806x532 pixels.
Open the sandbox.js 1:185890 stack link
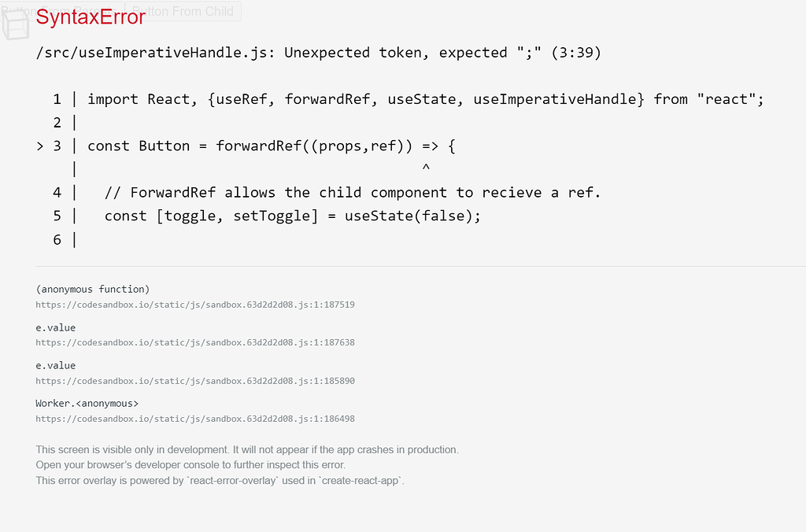(195, 381)
